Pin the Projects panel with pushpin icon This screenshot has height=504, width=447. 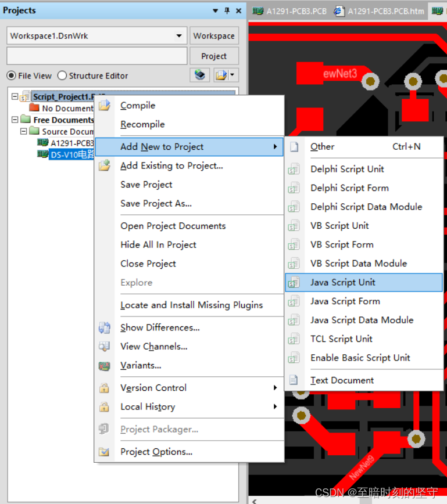coord(227,10)
